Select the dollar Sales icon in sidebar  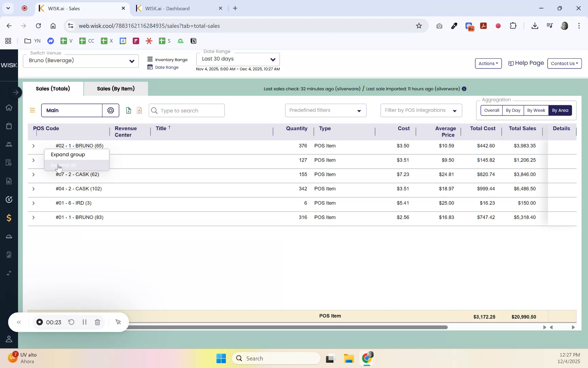coord(9,218)
